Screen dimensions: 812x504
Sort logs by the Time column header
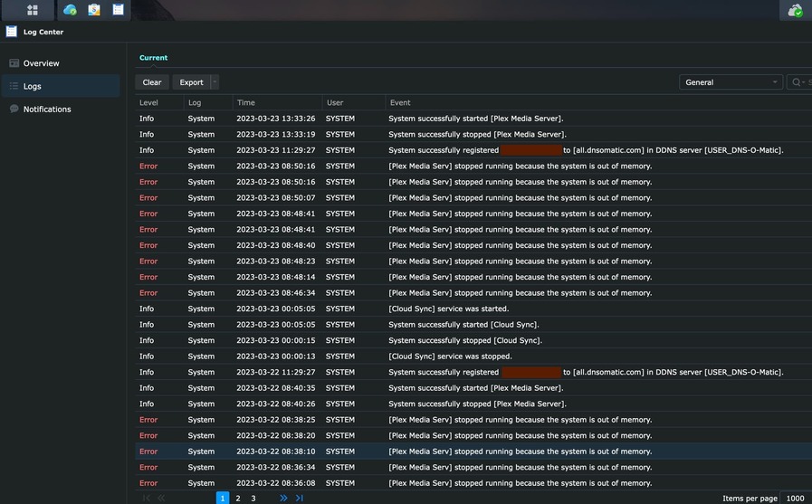(x=277, y=102)
